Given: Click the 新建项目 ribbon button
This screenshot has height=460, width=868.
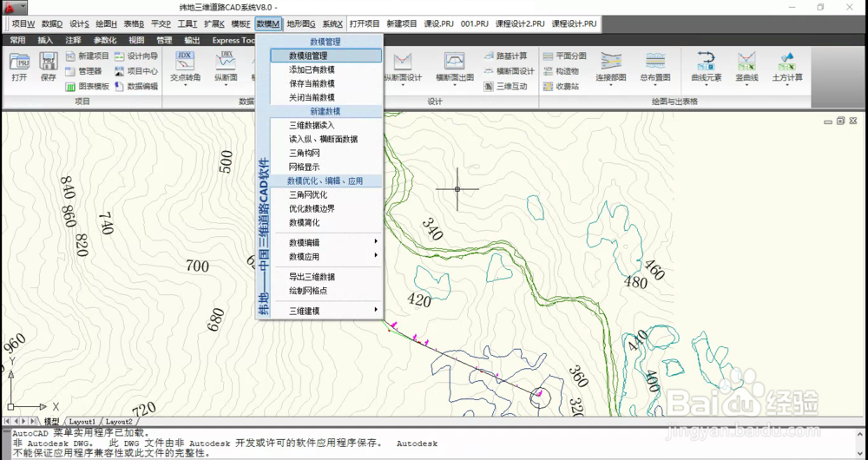Looking at the screenshot, I should click(x=88, y=56).
